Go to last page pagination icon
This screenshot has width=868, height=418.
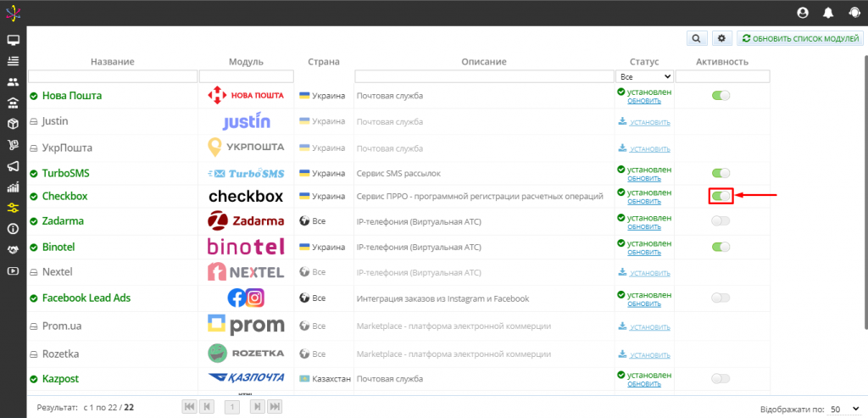[274, 407]
